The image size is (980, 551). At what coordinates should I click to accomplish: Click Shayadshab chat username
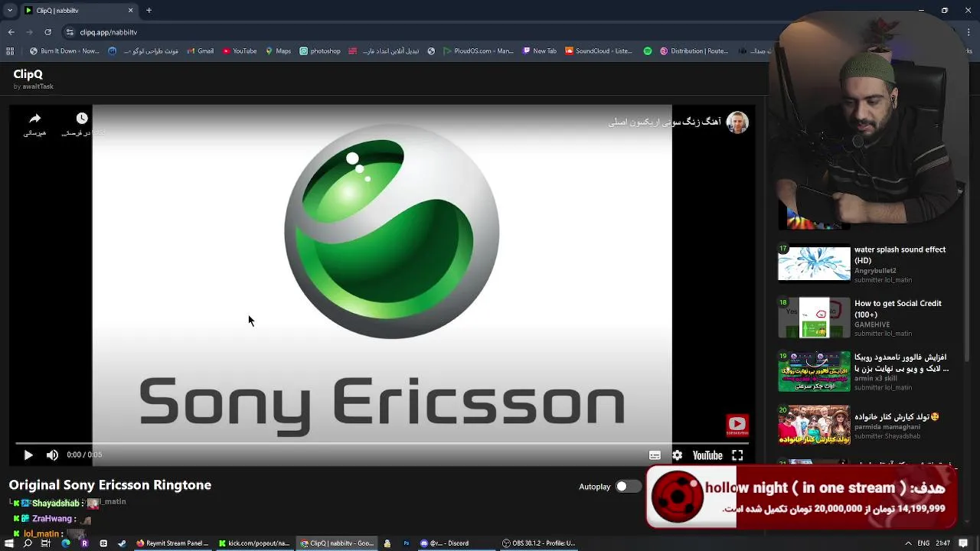(x=55, y=504)
